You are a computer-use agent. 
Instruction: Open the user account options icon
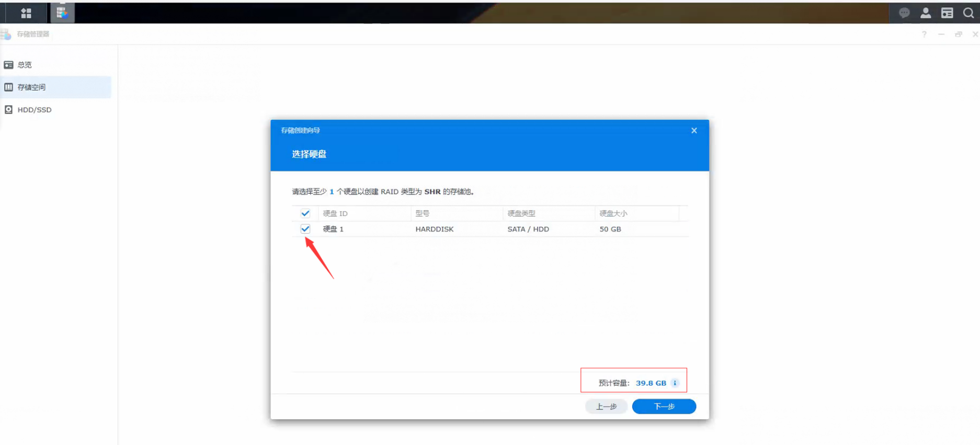pos(926,13)
